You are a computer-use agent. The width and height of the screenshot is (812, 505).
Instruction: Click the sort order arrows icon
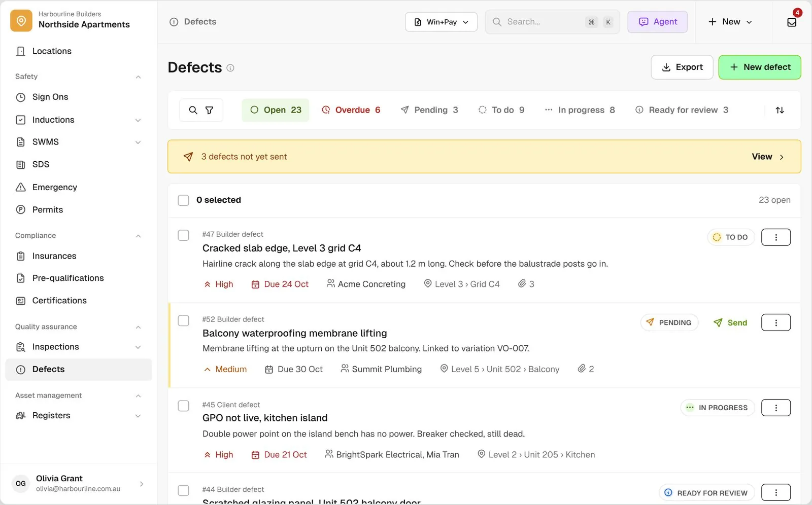pyautogui.click(x=780, y=110)
